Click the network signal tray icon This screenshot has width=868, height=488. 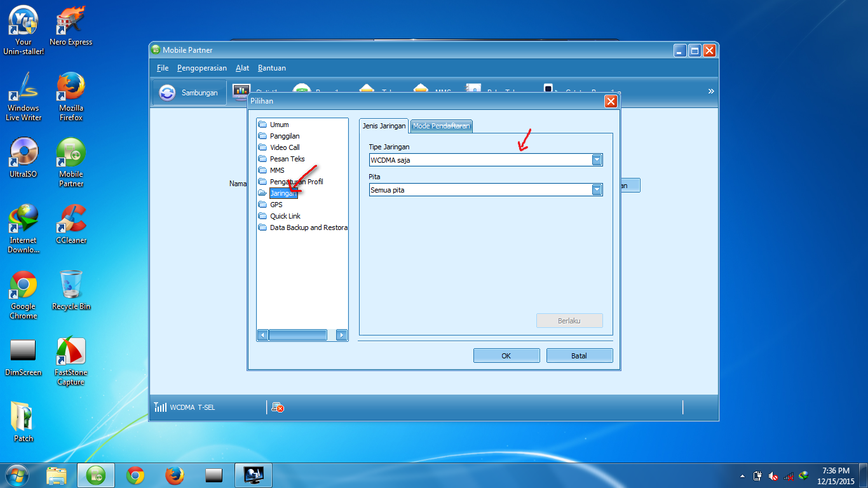tap(789, 476)
